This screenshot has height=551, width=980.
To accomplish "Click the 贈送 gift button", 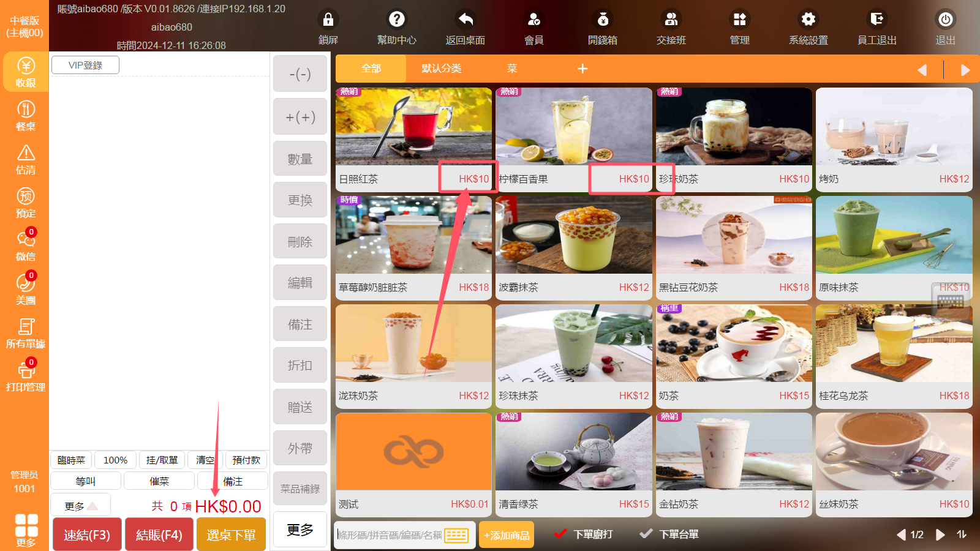I will [x=300, y=407].
